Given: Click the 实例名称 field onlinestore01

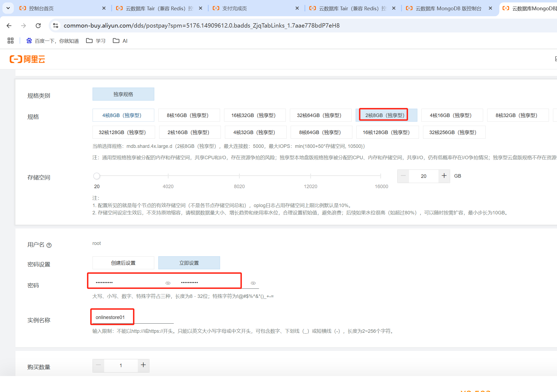Looking at the screenshot, I should coord(133,317).
